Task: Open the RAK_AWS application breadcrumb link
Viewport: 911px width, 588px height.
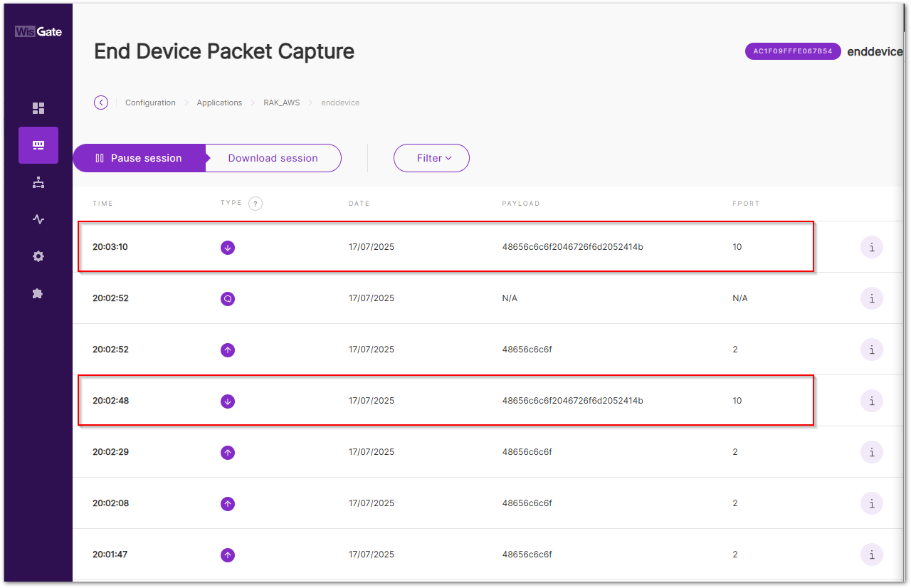Action: pos(281,103)
